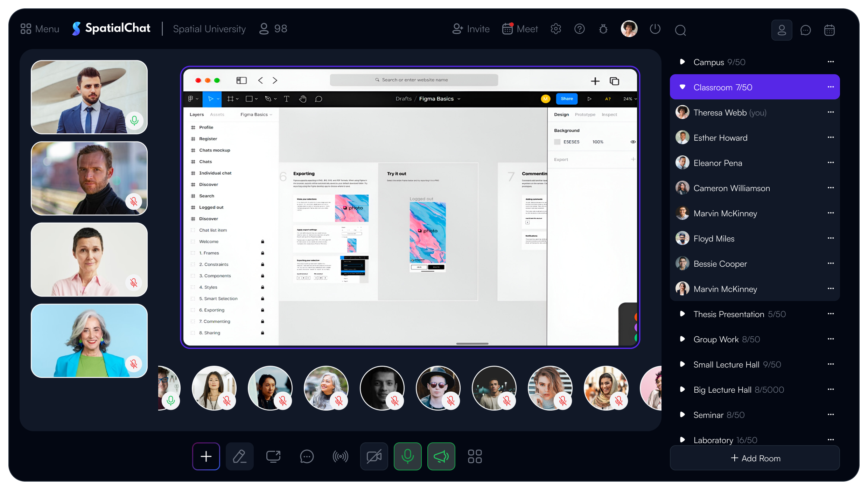Open the grid layout icon in toolbar
Screen dimensions: 868x490
475,456
